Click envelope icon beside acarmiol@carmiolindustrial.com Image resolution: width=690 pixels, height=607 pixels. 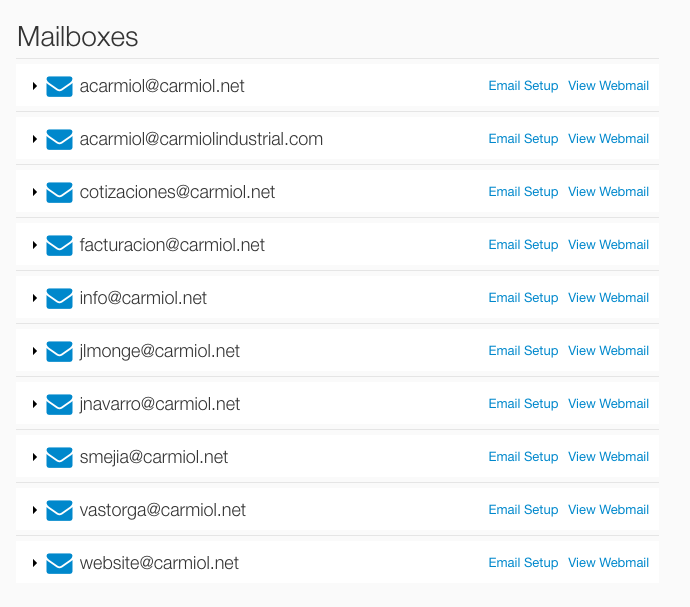coord(60,139)
